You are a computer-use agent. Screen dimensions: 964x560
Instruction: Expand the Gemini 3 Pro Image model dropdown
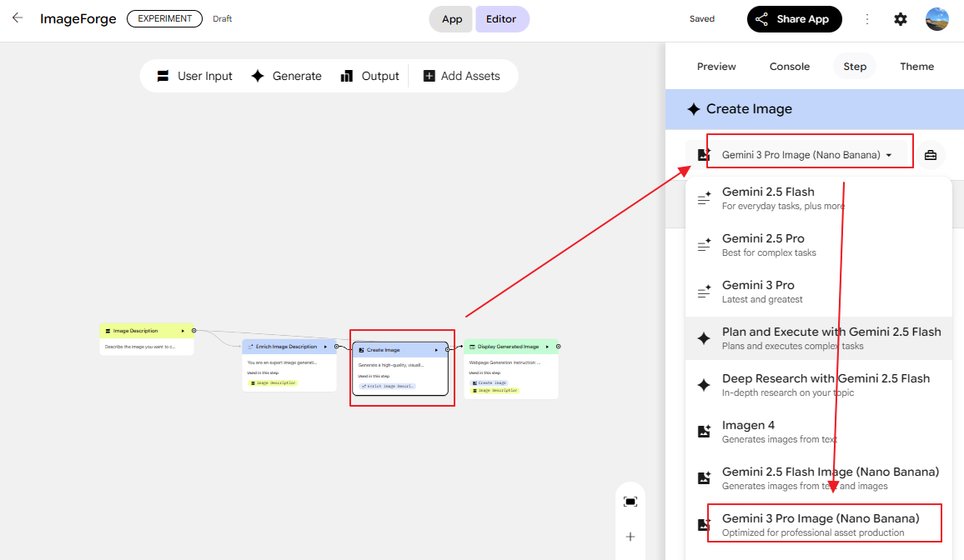point(806,155)
